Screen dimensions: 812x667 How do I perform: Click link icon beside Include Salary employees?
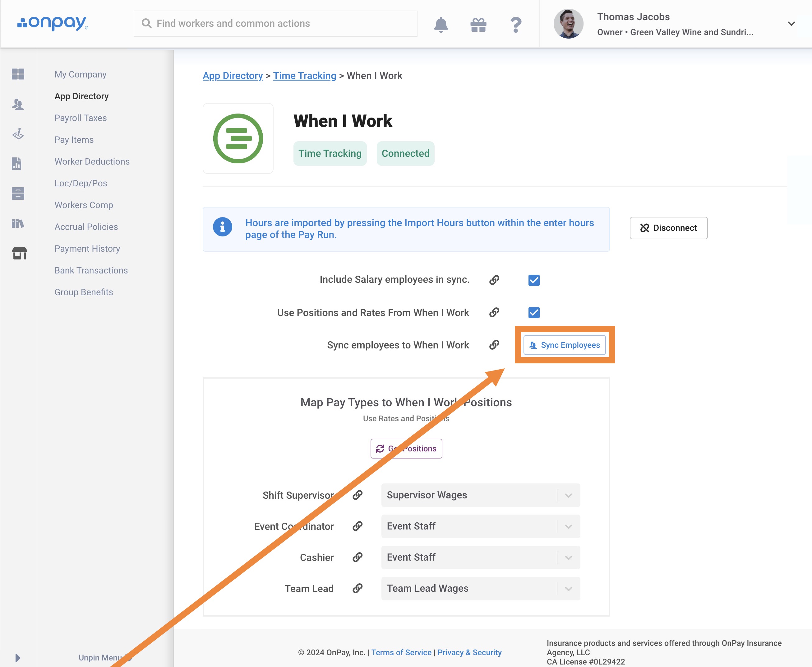click(494, 280)
